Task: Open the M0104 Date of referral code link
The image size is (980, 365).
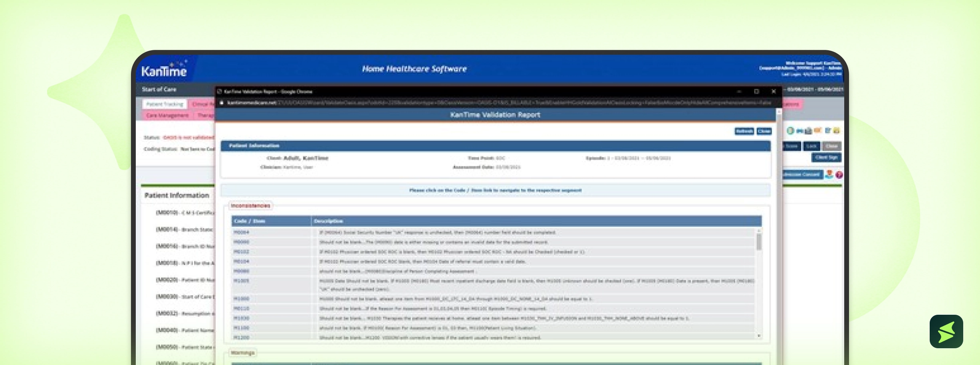Action: 241,261
